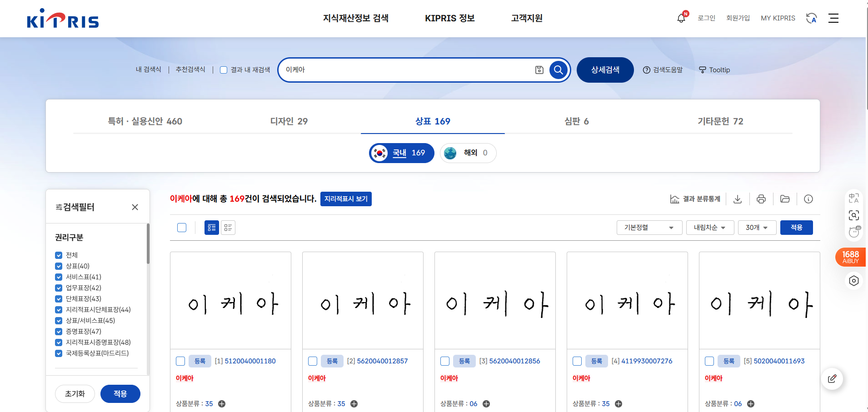Switch to 디자인 29 tab

(x=289, y=121)
